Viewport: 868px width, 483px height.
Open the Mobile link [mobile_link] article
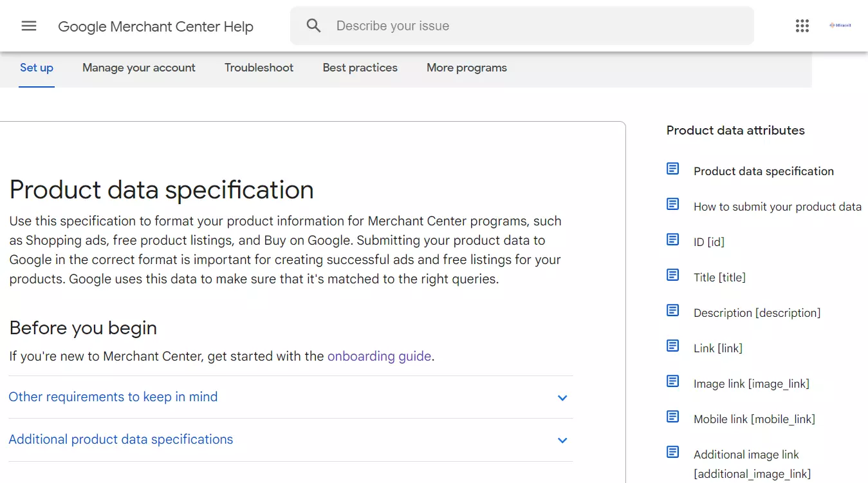754,419
